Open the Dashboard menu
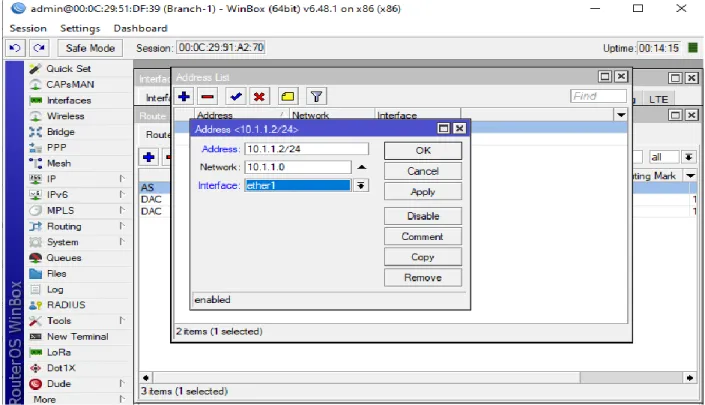Screen dimensions: 705x405 click(140, 28)
